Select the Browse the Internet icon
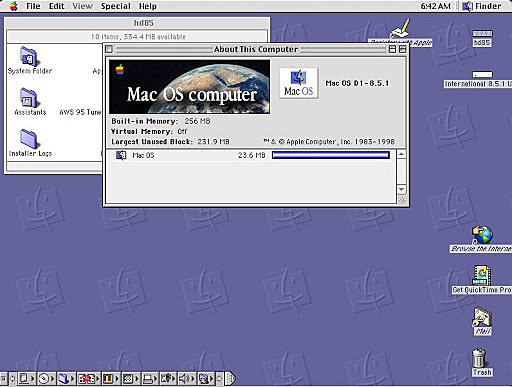 coord(482,235)
